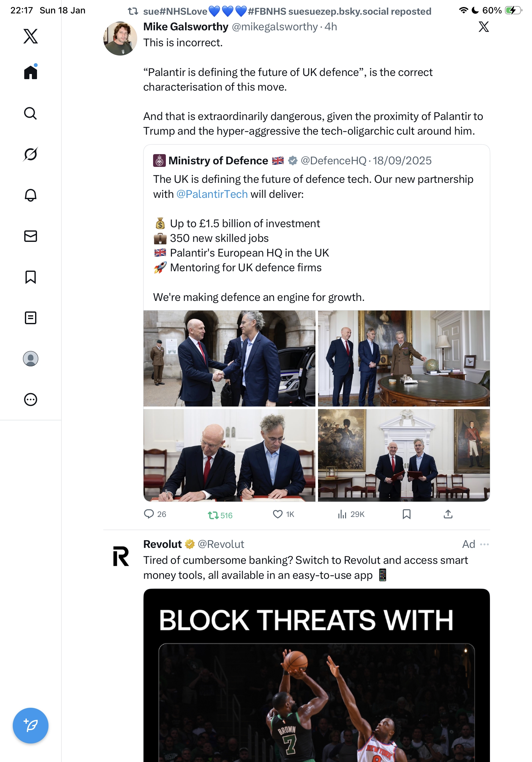This screenshot has height=762, width=532.
Task: Follow the @PalantirTech mention link
Action: 212,194
